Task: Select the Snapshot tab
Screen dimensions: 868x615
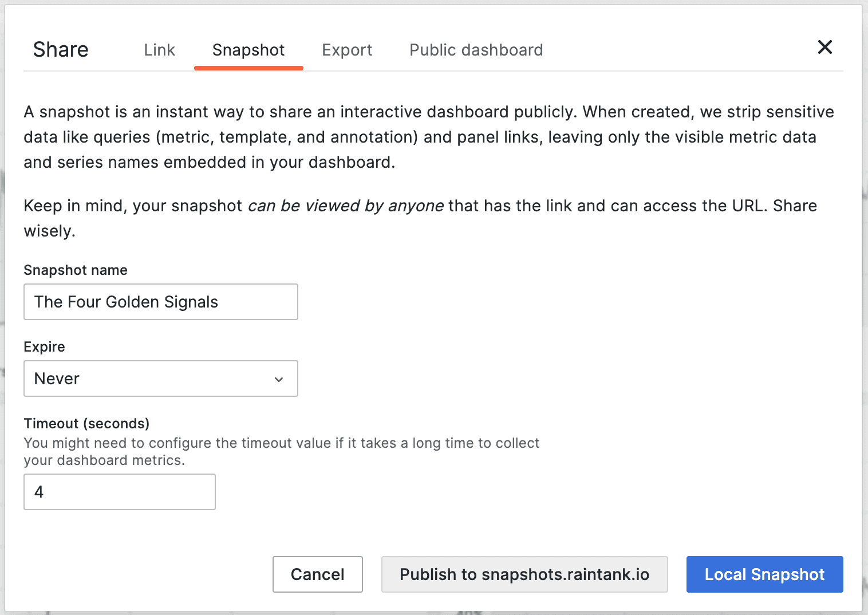Action: pos(248,50)
